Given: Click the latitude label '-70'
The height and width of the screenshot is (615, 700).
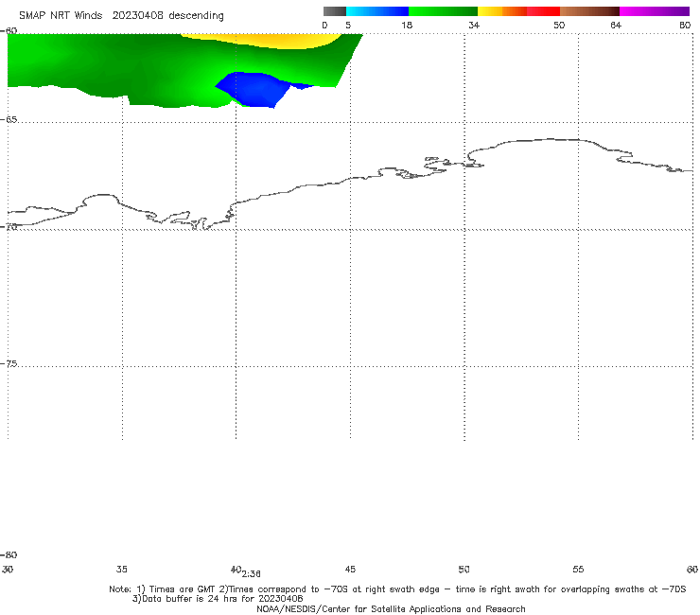Looking at the screenshot, I should click(9, 227).
